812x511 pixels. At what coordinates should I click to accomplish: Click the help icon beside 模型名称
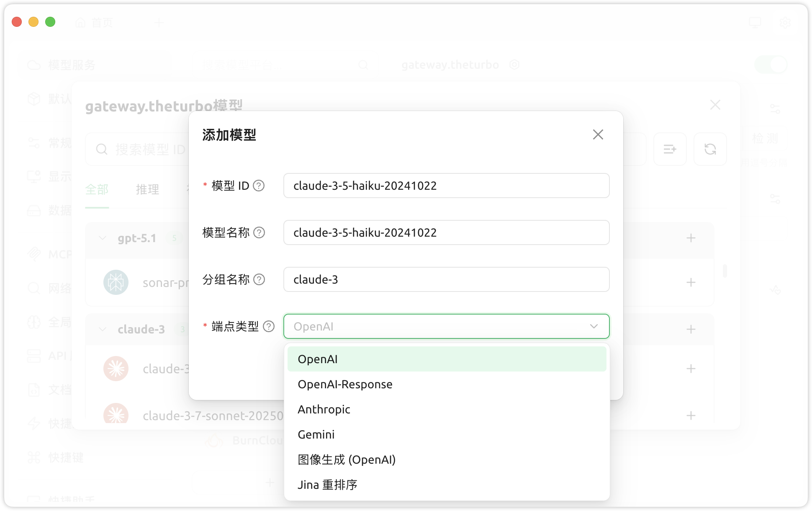click(260, 232)
